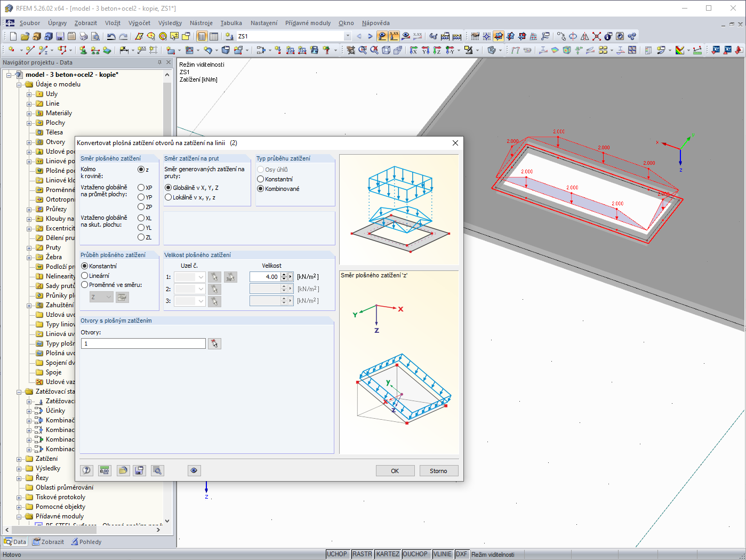Viewport: 746px width, 560px height.
Task: Open the 'Přídavné moduly' menu
Action: click(308, 23)
